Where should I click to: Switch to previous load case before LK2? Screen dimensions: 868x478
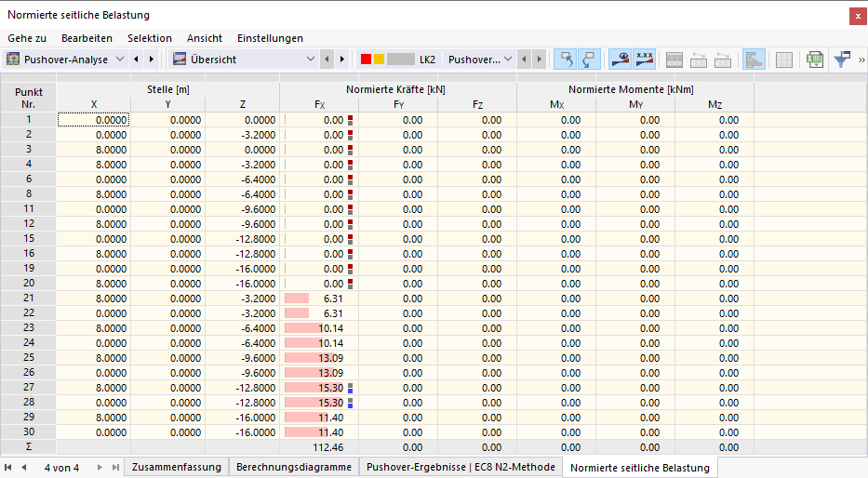(x=524, y=60)
